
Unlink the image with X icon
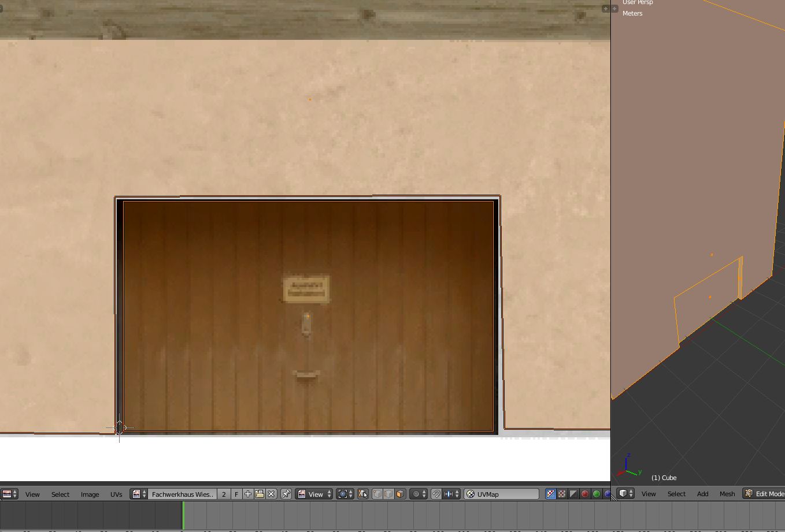point(271,494)
